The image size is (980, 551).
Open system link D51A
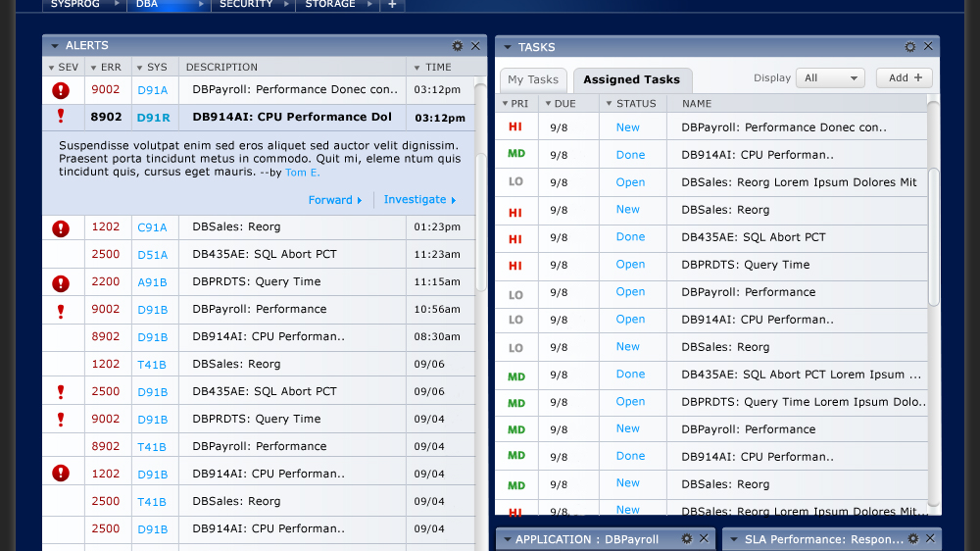(x=153, y=255)
